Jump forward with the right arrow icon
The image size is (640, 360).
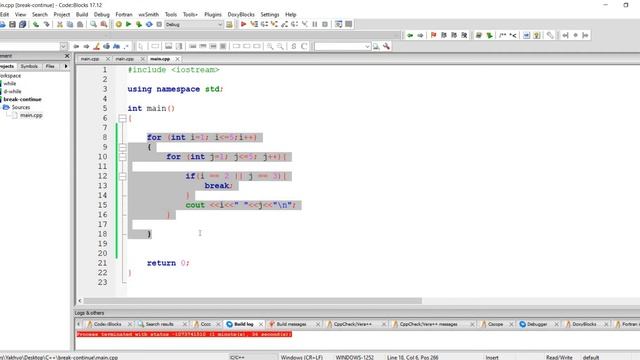[x=420, y=36]
